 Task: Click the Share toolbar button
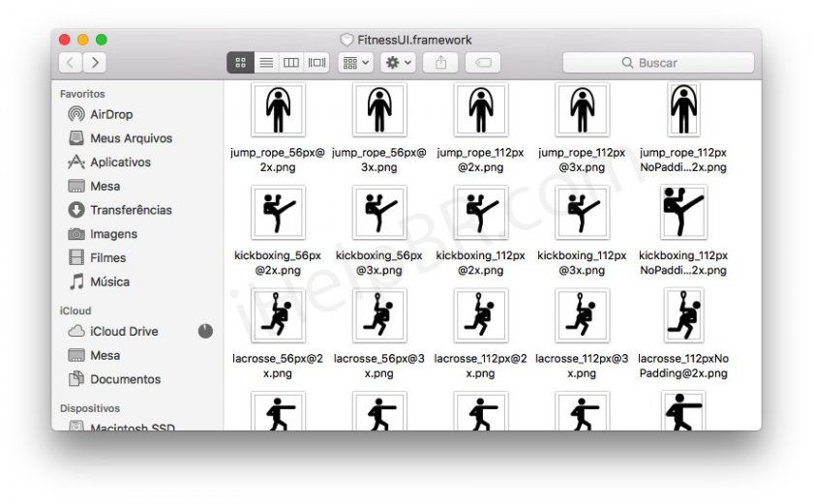click(441, 63)
